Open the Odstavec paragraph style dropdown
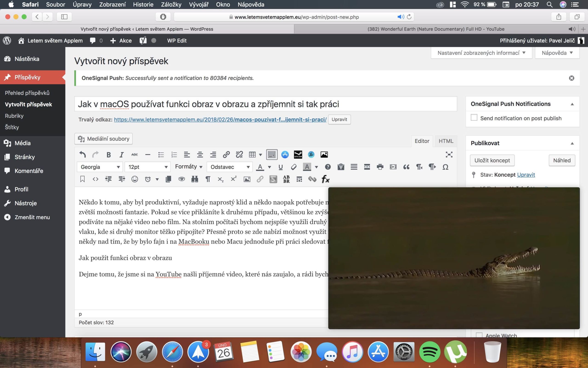This screenshot has width=588, height=368. coord(230,167)
